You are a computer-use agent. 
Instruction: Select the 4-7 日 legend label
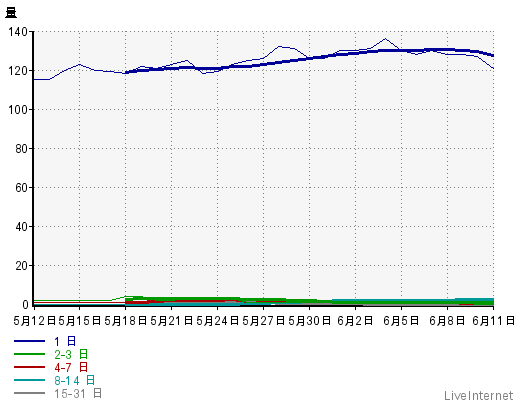71,367
